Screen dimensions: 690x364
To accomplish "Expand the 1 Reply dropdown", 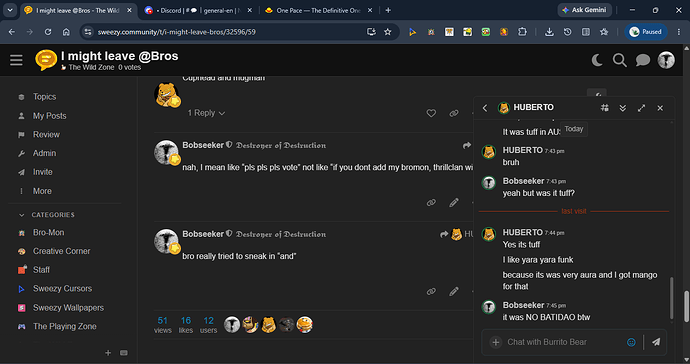I will [206, 113].
